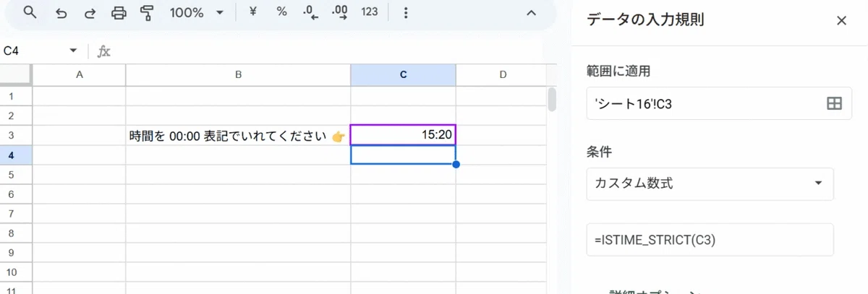Close the データの入力規則 side panel
Viewport: 868px width, 294px height.
841,20
